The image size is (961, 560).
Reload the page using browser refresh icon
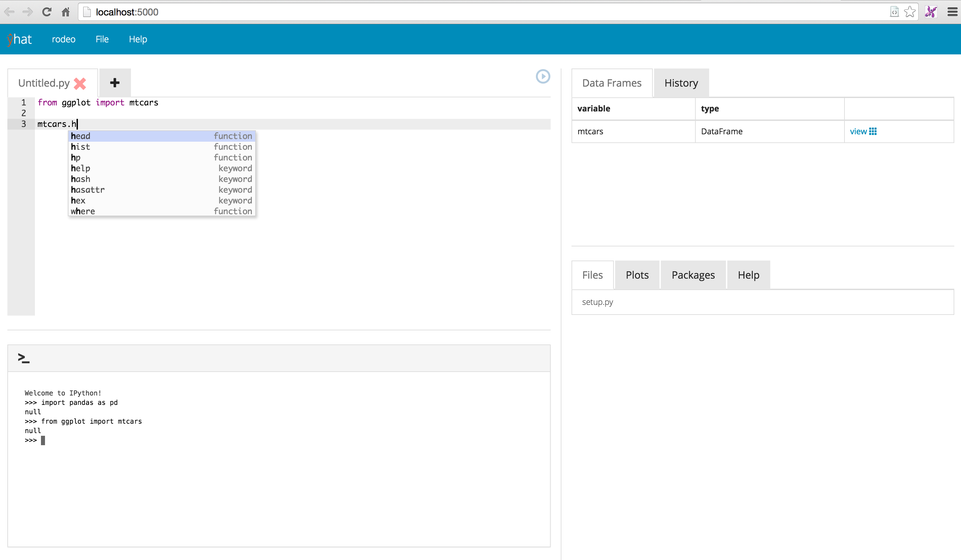click(x=47, y=12)
